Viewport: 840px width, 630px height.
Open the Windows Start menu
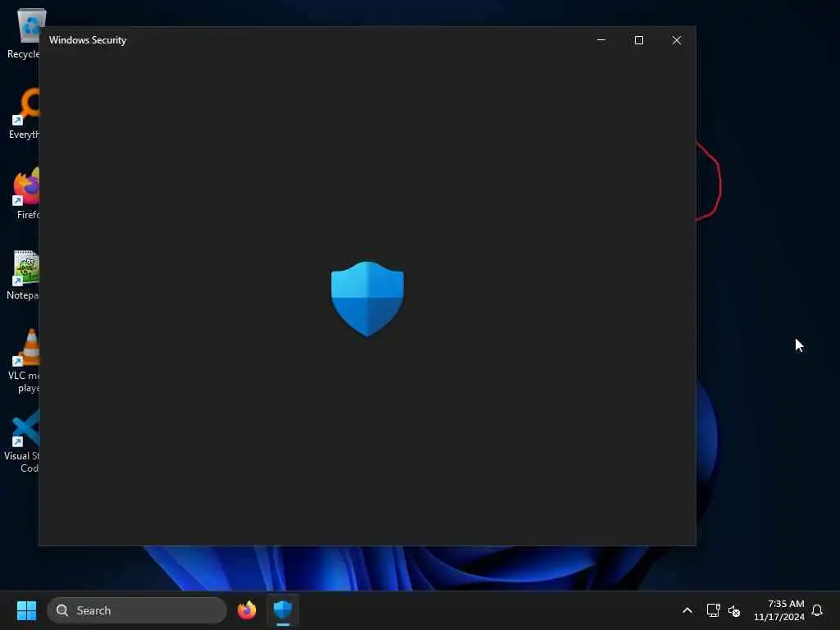[x=26, y=610]
